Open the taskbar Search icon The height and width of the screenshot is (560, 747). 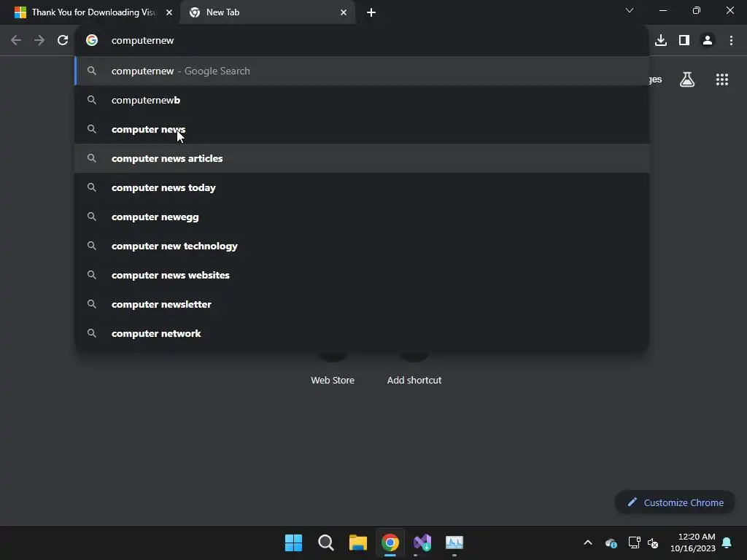coord(326,542)
